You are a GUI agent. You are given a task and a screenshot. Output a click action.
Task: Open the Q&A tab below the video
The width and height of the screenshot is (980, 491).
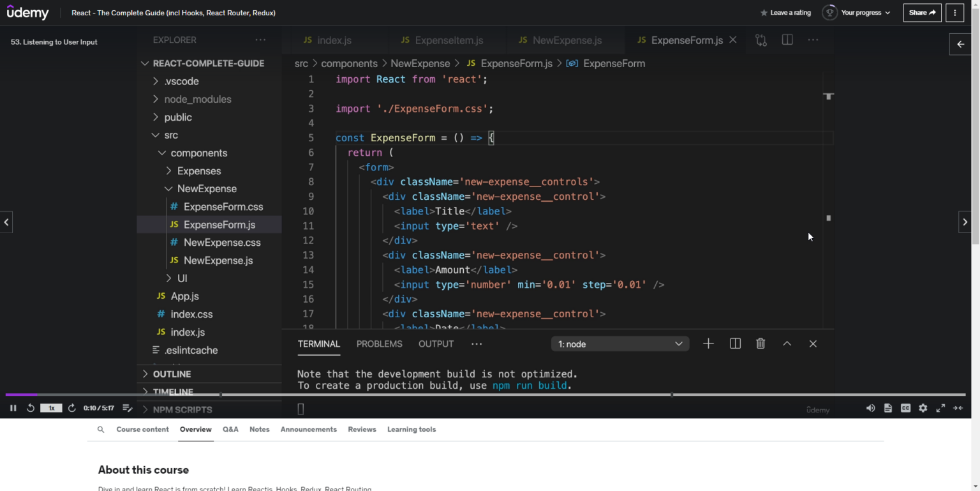tap(230, 429)
